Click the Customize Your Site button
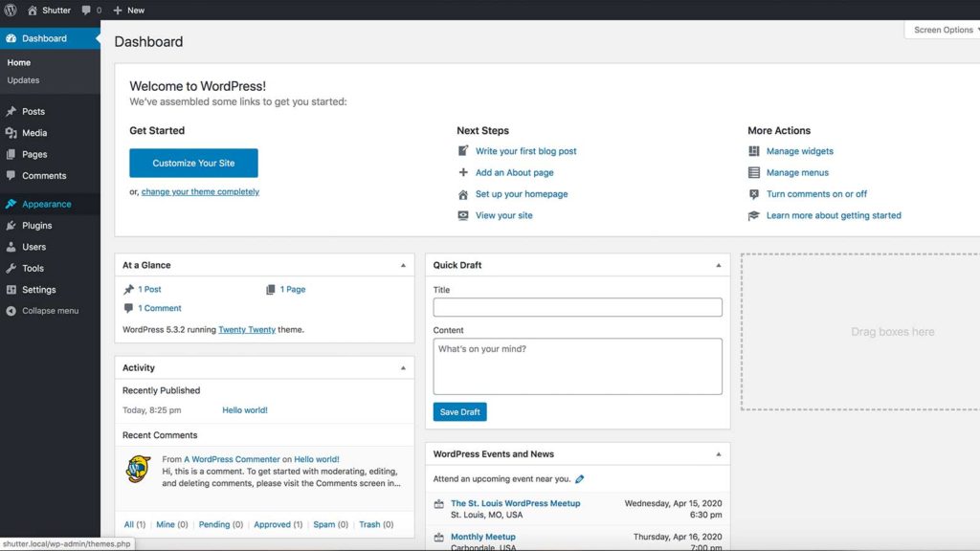This screenshot has width=980, height=551. tap(193, 163)
